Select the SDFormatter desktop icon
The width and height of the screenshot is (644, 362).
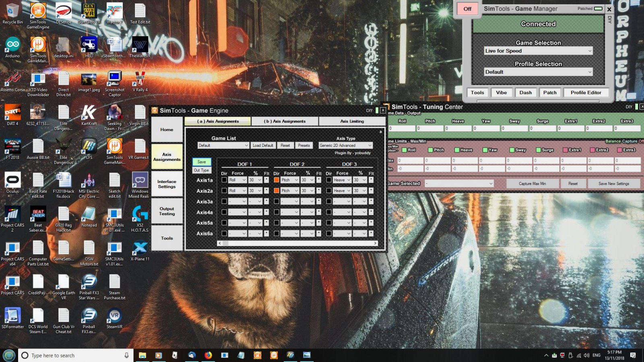pyautogui.click(x=12, y=318)
